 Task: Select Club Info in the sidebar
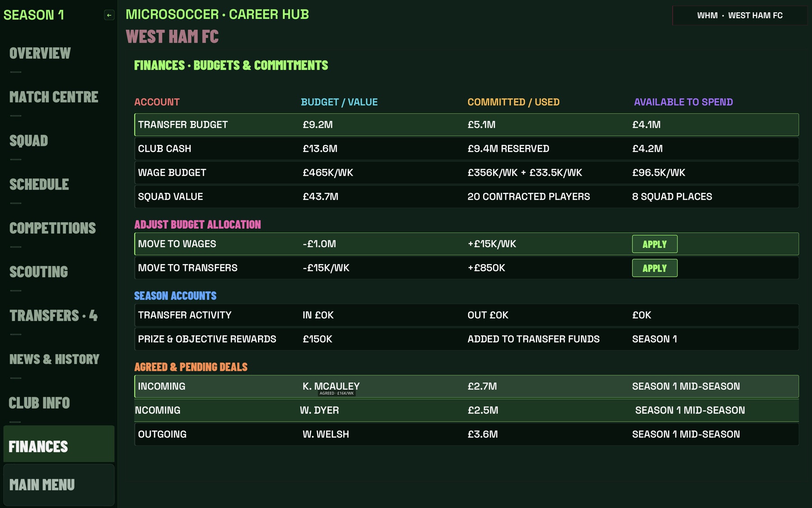pos(39,403)
